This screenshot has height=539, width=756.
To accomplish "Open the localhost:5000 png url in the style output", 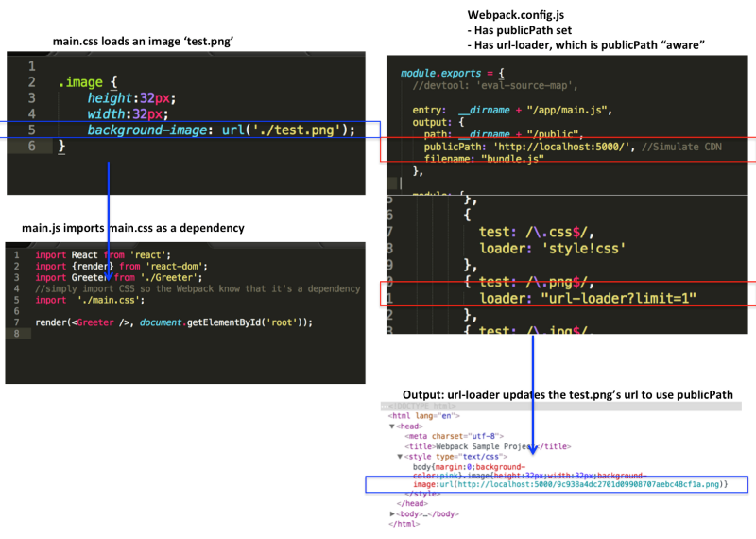I will click(x=588, y=484).
